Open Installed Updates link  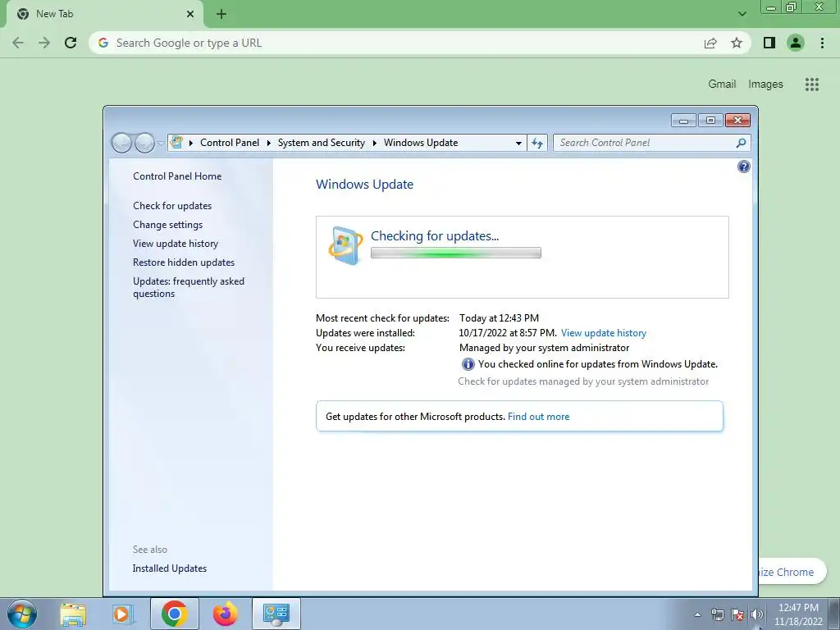pyautogui.click(x=169, y=568)
